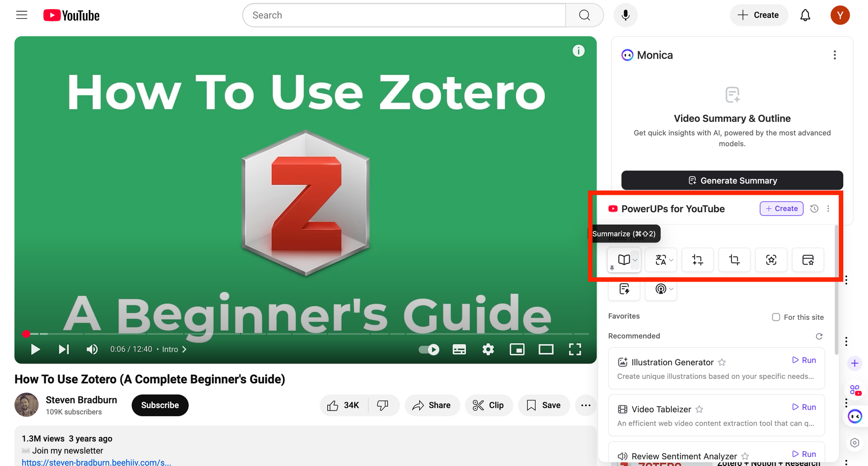Open Steven Bradburn channel avatar
The height and width of the screenshot is (466, 868).
[26, 405]
